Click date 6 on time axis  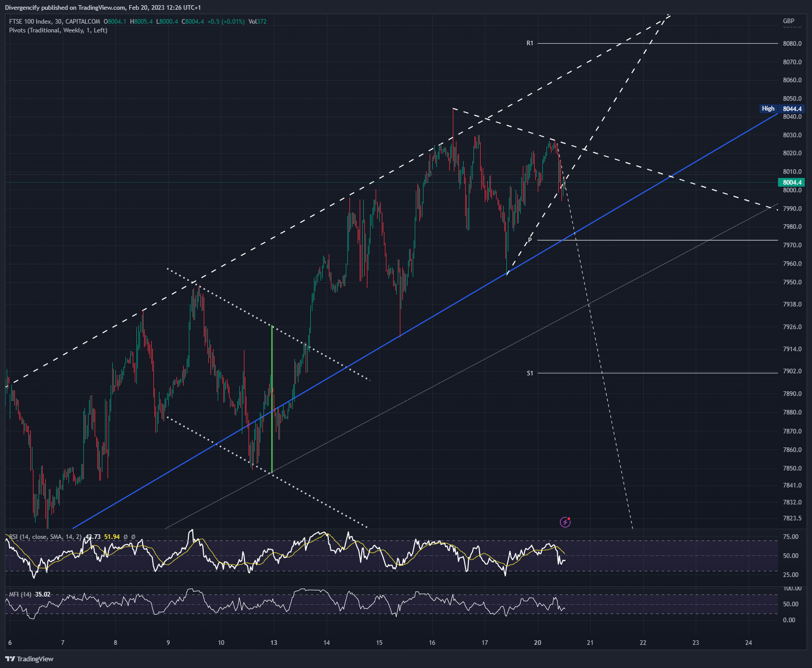coord(10,643)
